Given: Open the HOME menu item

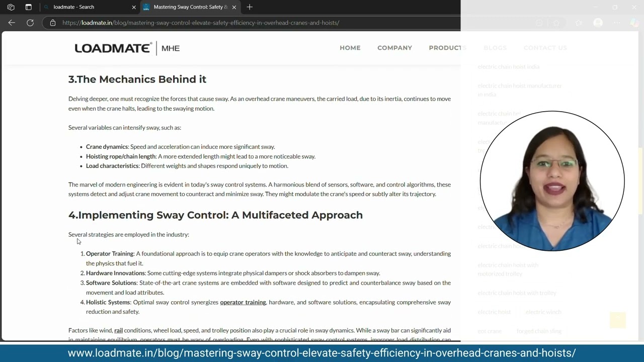Looking at the screenshot, I should [350, 48].
